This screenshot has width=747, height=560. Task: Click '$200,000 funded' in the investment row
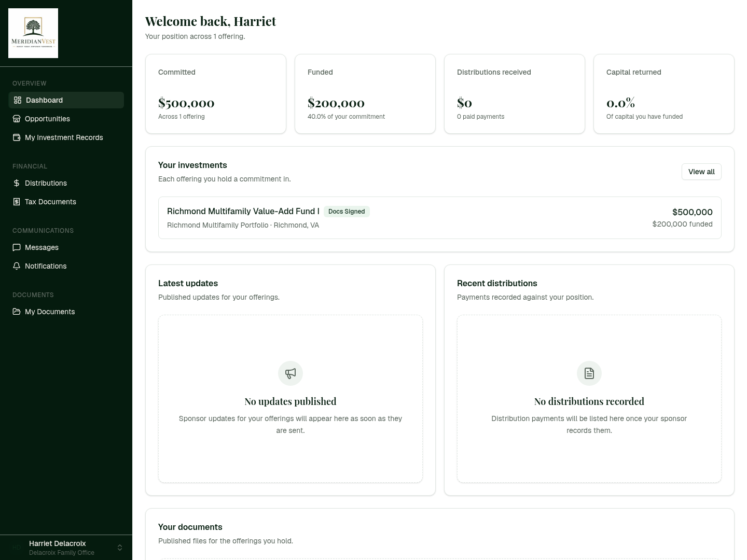[x=682, y=224]
